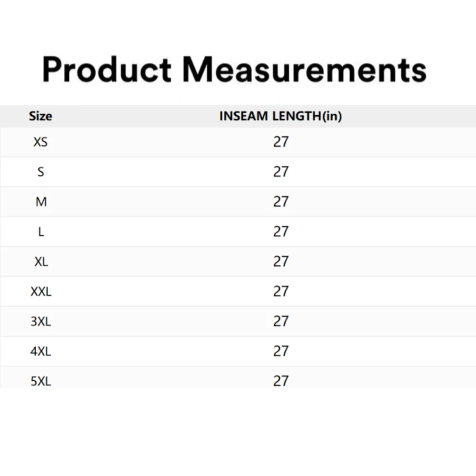Click the inseam value 27 for 3XL
This screenshot has width=476, height=476.
point(281,321)
